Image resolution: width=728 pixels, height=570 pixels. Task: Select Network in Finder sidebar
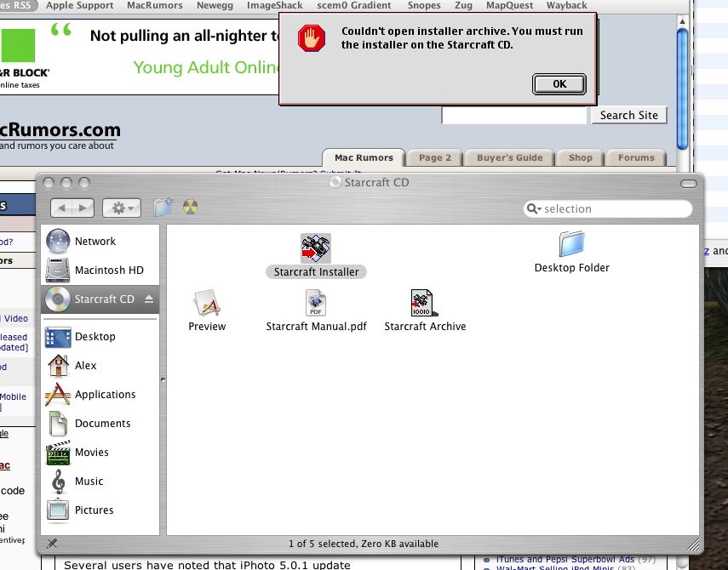[100, 241]
